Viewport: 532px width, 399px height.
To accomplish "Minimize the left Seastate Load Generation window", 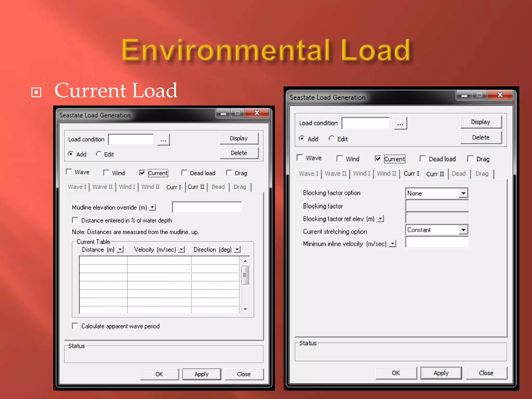I will 223,113.
